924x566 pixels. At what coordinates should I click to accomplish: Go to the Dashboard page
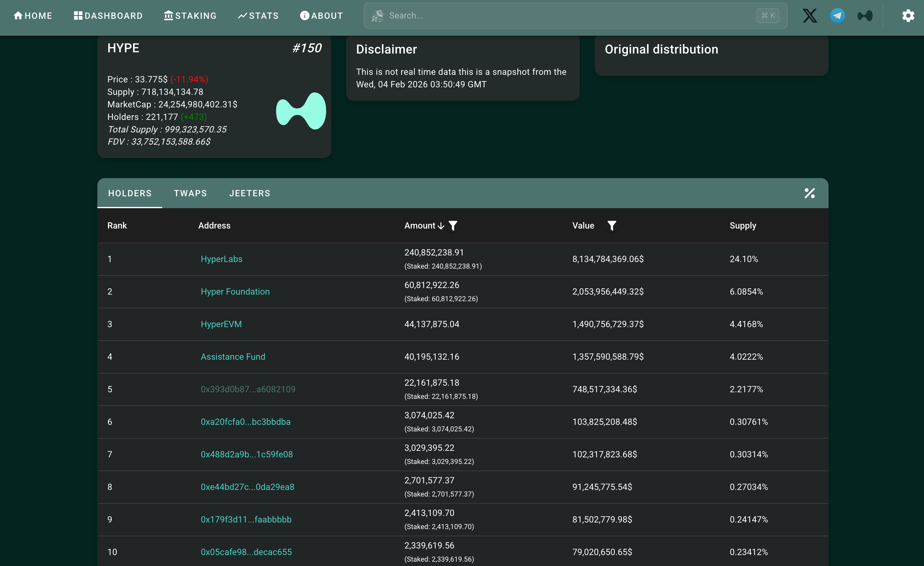(x=108, y=16)
